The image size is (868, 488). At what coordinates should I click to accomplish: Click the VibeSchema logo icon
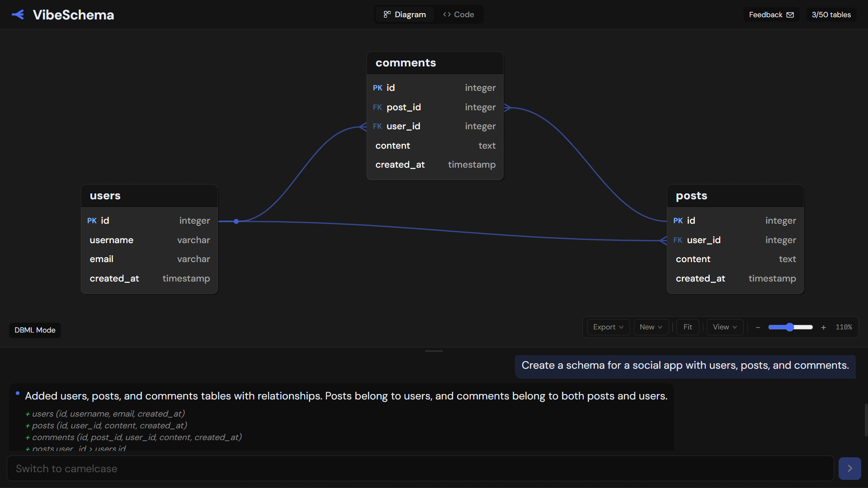coord(18,14)
